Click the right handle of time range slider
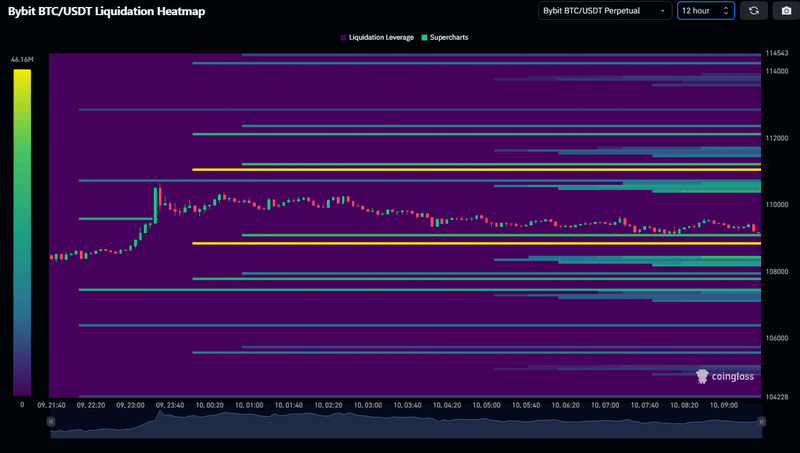This screenshot has height=453, width=800. tap(761, 421)
